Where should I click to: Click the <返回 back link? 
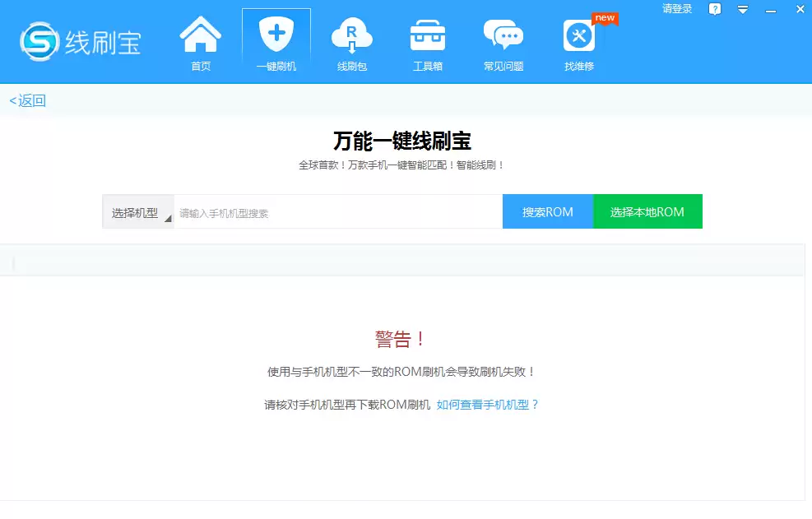(27, 100)
